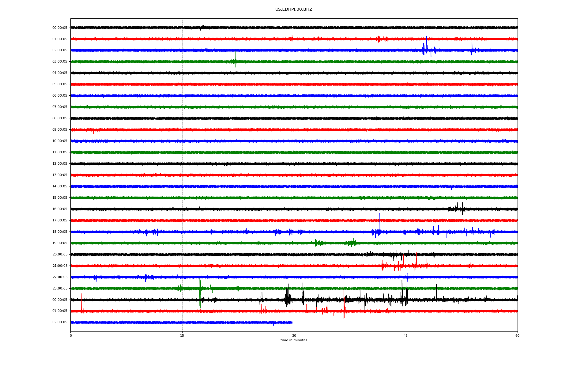Click the 23:00:05 green trace label
The height and width of the screenshot is (368, 588).
(60, 289)
